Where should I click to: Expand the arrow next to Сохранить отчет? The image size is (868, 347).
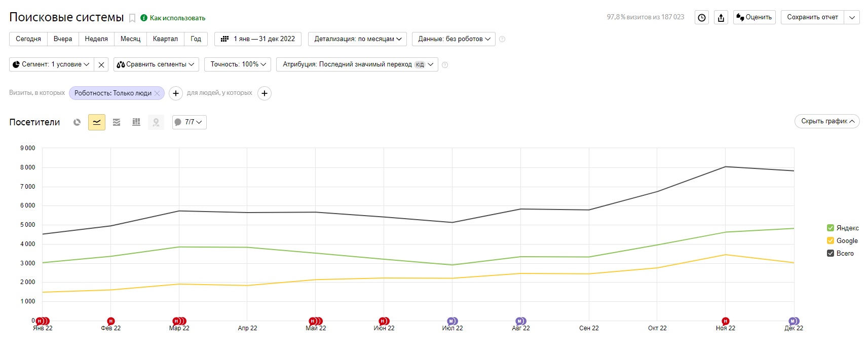pyautogui.click(x=852, y=17)
